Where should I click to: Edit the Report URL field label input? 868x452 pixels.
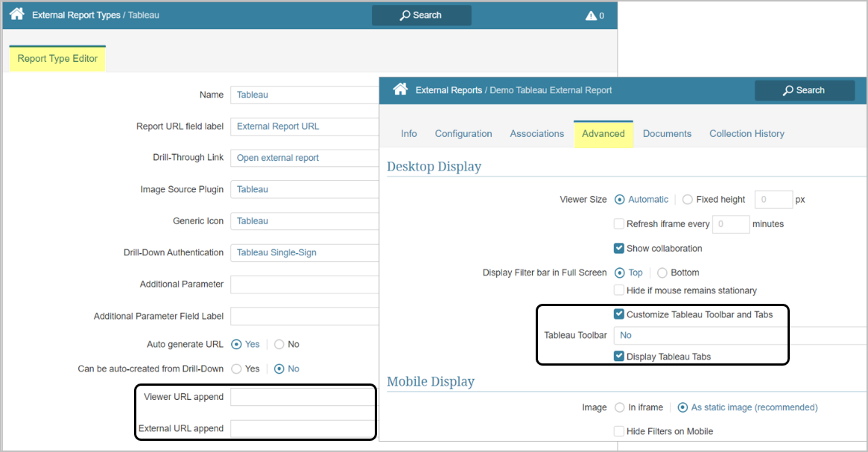coord(305,126)
